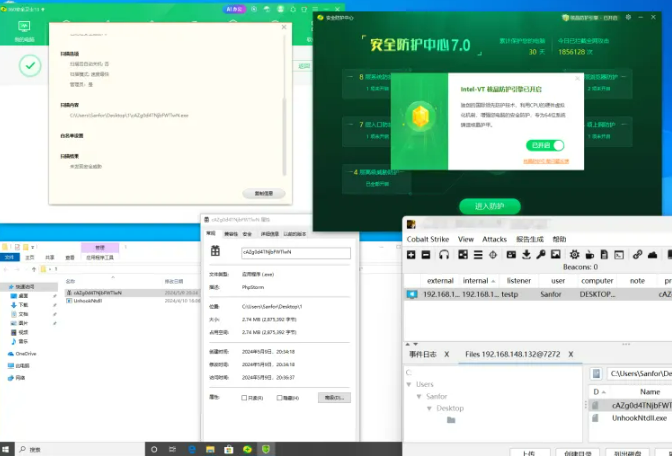Switch to the 事件日志 tab
672x456 pixels.
click(x=423, y=354)
